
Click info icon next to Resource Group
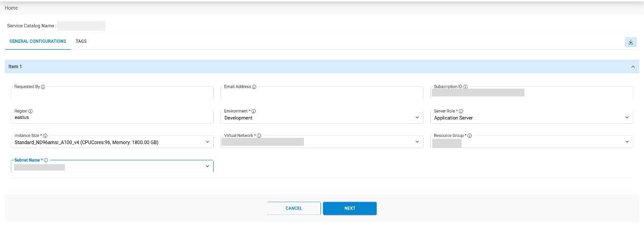470,135
